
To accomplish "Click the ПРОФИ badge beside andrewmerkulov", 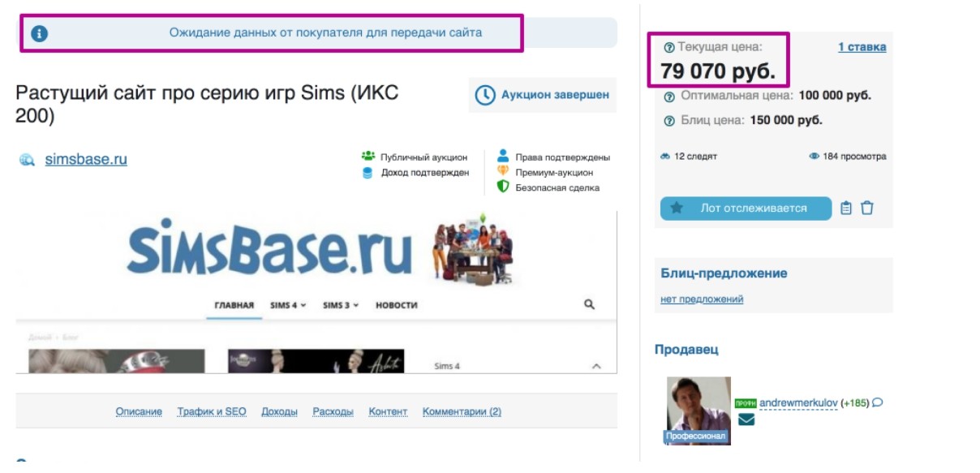I will click(x=746, y=403).
